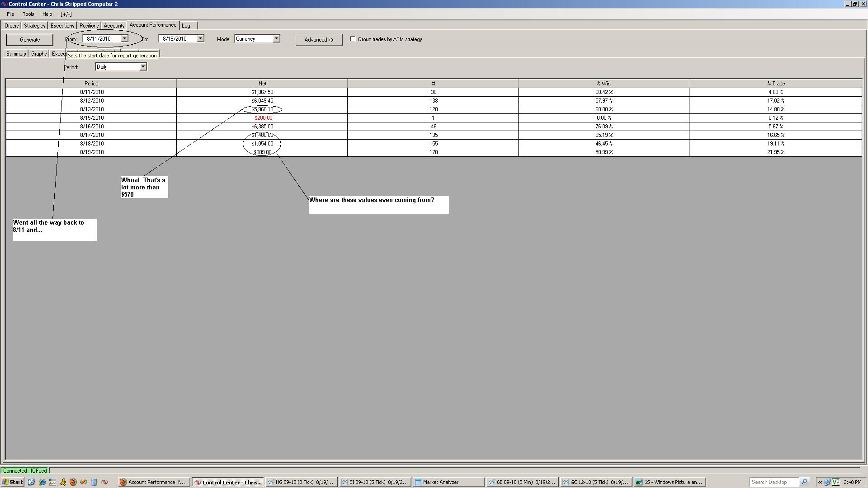Expand the Mode Currency dropdown
Screen dimensions: 868x488
[276, 39]
